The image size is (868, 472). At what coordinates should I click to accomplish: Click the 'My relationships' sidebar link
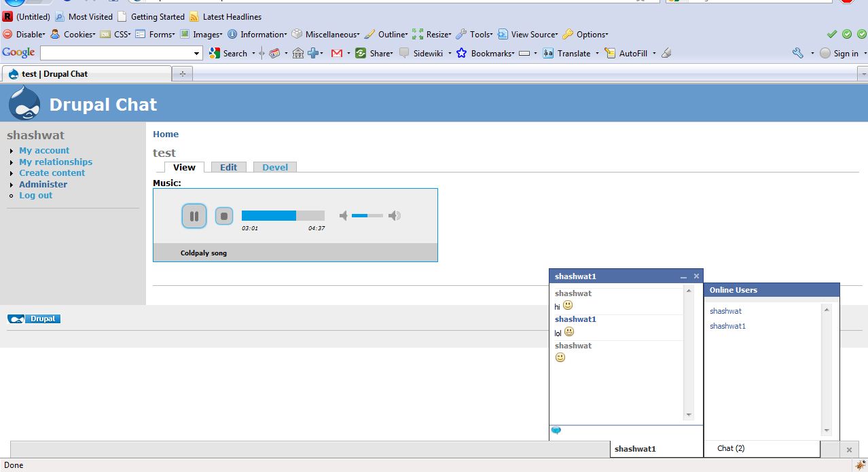point(56,162)
